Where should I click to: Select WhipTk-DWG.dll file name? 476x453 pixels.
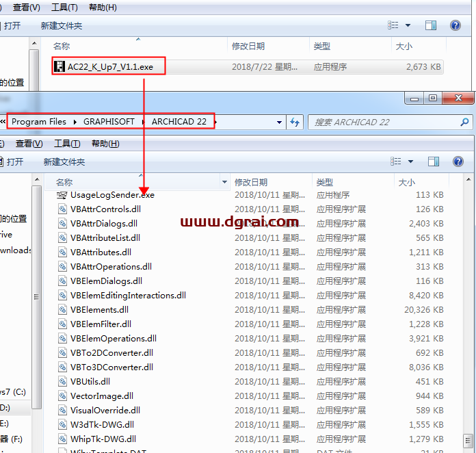coord(103,439)
